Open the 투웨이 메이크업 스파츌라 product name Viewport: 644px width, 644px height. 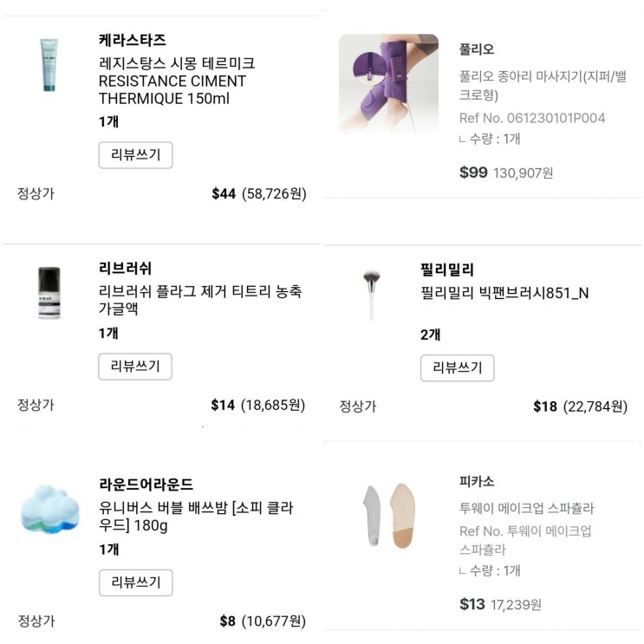click(x=526, y=508)
